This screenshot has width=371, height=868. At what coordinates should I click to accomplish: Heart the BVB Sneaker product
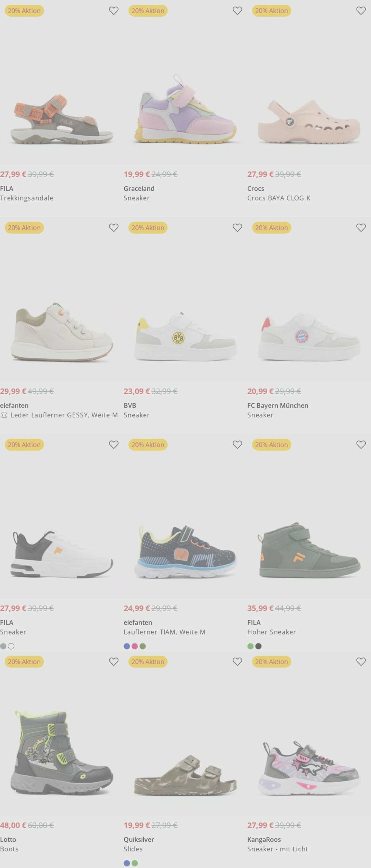[x=237, y=228]
